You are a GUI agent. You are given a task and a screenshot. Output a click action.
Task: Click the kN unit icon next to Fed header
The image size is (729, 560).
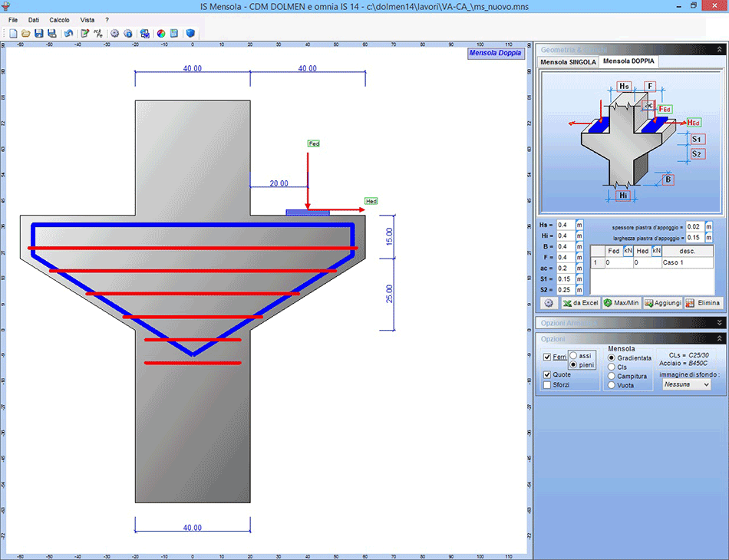628,251
